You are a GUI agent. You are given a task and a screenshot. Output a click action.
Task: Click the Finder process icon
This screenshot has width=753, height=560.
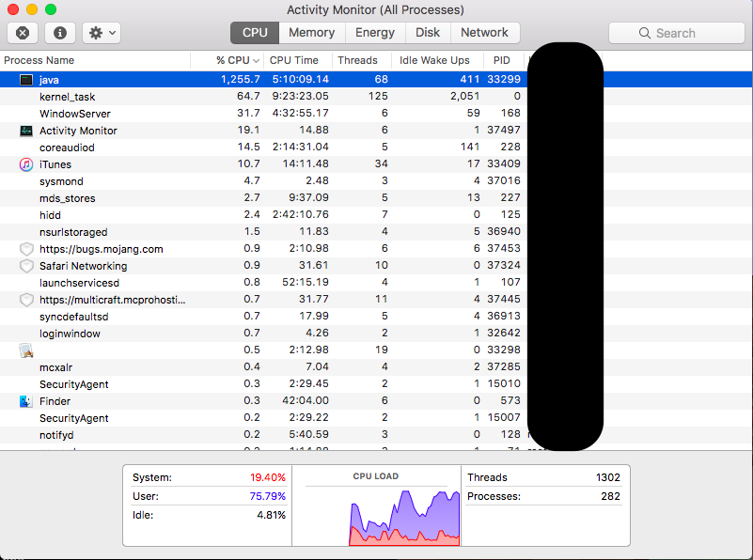click(x=26, y=401)
